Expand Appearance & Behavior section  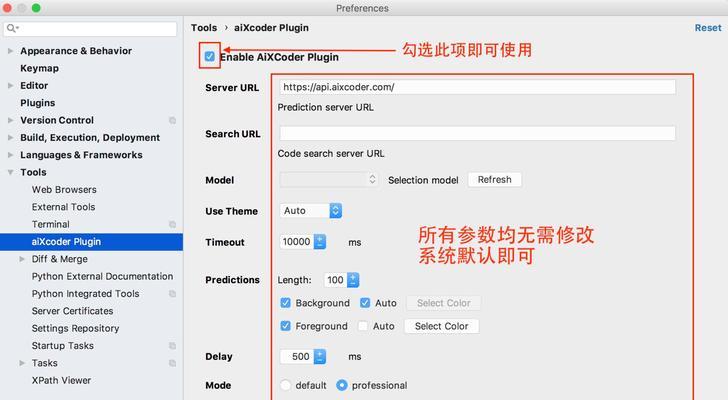(x=10, y=51)
